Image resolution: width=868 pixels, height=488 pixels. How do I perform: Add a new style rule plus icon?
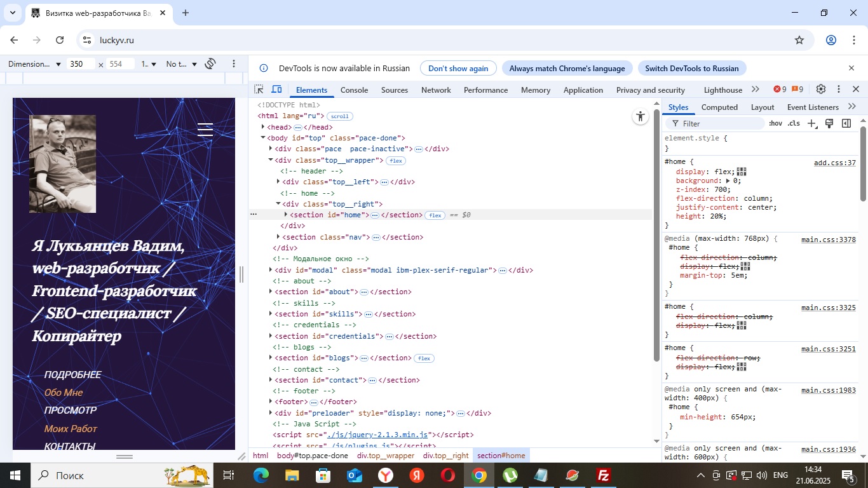click(811, 123)
